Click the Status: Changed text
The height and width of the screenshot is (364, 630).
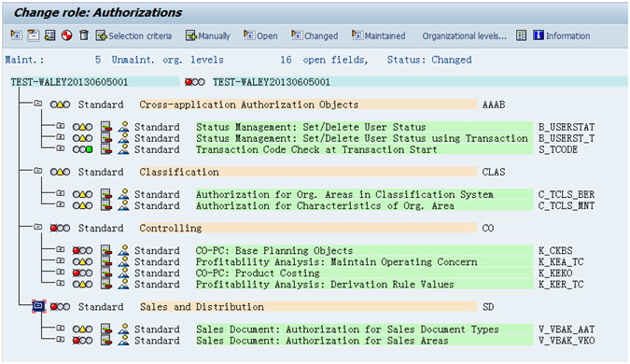429,60
